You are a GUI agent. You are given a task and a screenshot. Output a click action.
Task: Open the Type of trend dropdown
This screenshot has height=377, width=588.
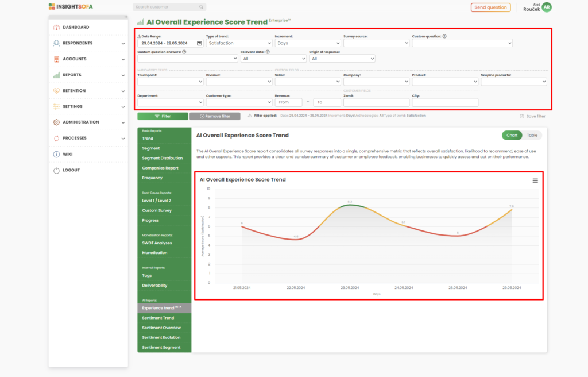(x=239, y=43)
